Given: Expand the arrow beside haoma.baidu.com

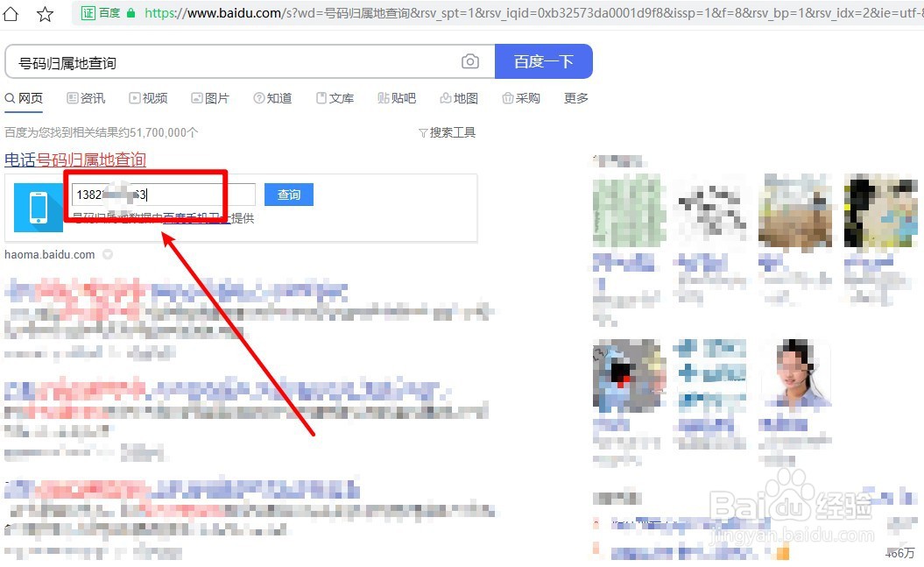Looking at the screenshot, I should pos(108,255).
